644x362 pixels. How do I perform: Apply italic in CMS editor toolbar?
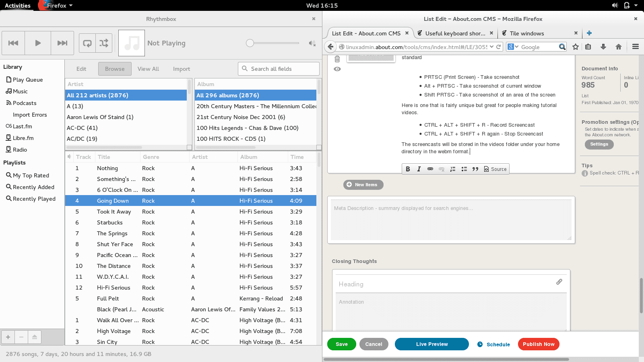[x=419, y=169]
